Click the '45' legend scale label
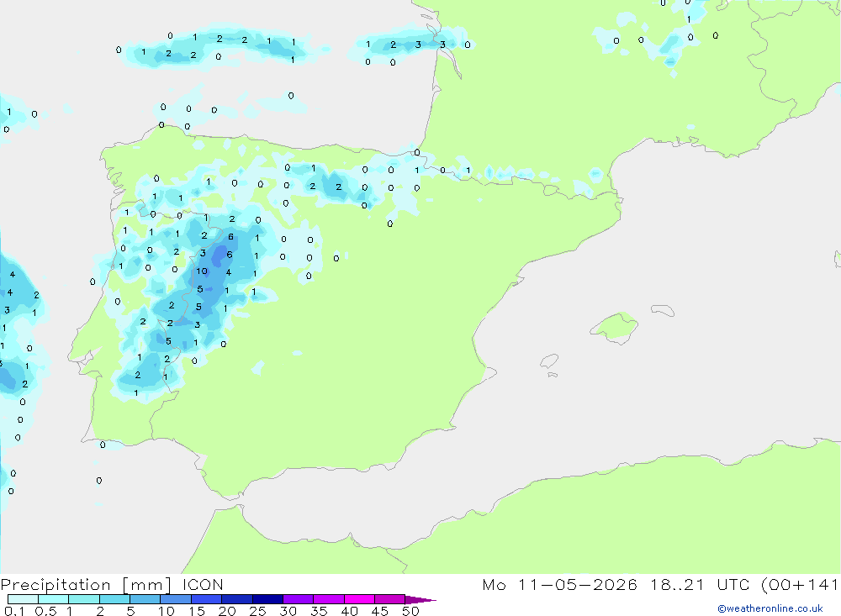 (x=380, y=611)
